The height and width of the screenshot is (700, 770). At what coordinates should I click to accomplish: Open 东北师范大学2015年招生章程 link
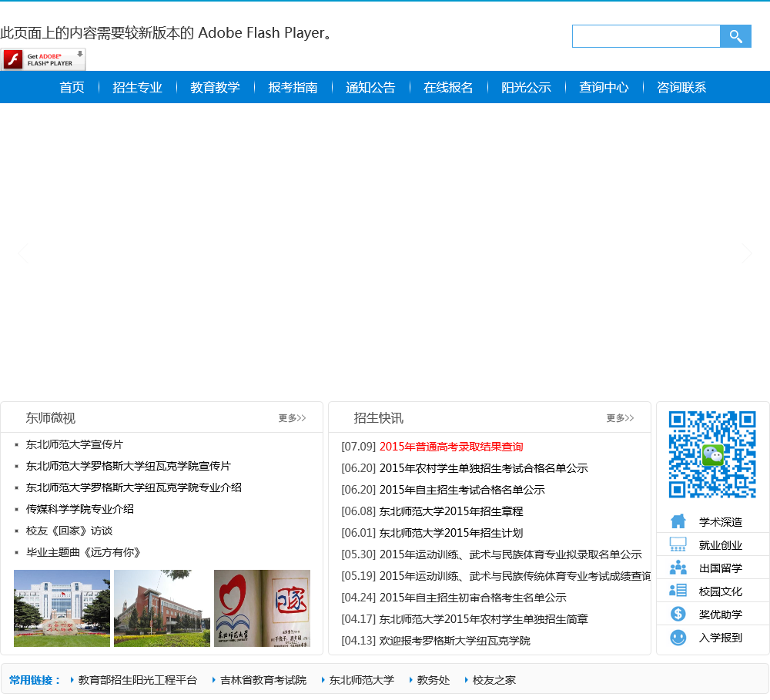click(x=450, y=511)
